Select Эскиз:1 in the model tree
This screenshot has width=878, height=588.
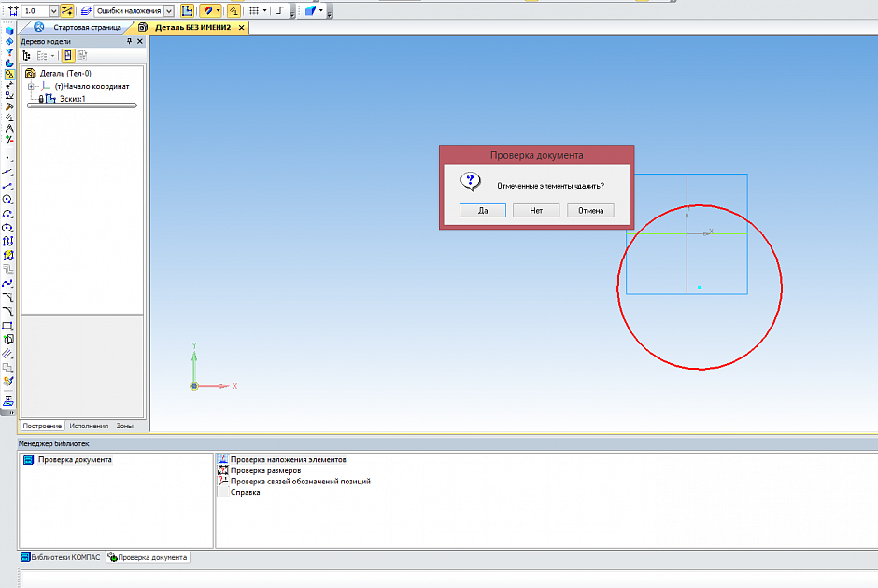pos(73,99)
